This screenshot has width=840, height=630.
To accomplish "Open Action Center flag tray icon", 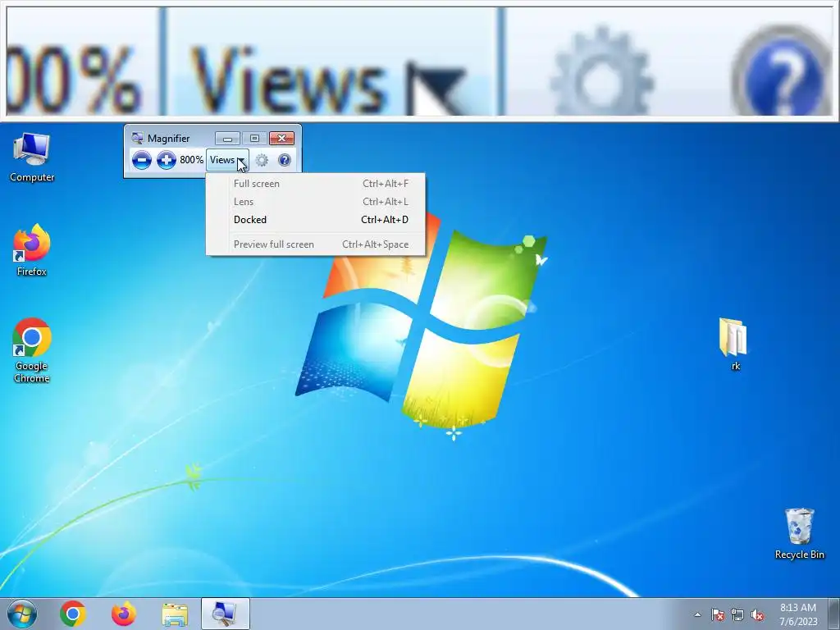I will 717,614.
